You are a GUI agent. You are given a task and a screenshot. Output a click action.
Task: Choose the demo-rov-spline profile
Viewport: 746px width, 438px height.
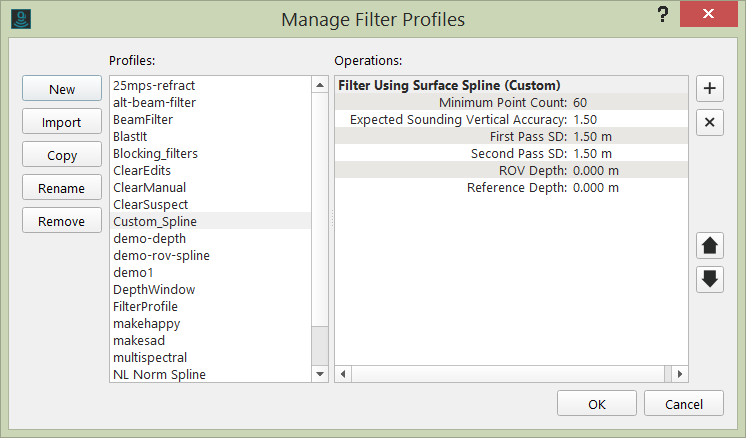[161, 255]
